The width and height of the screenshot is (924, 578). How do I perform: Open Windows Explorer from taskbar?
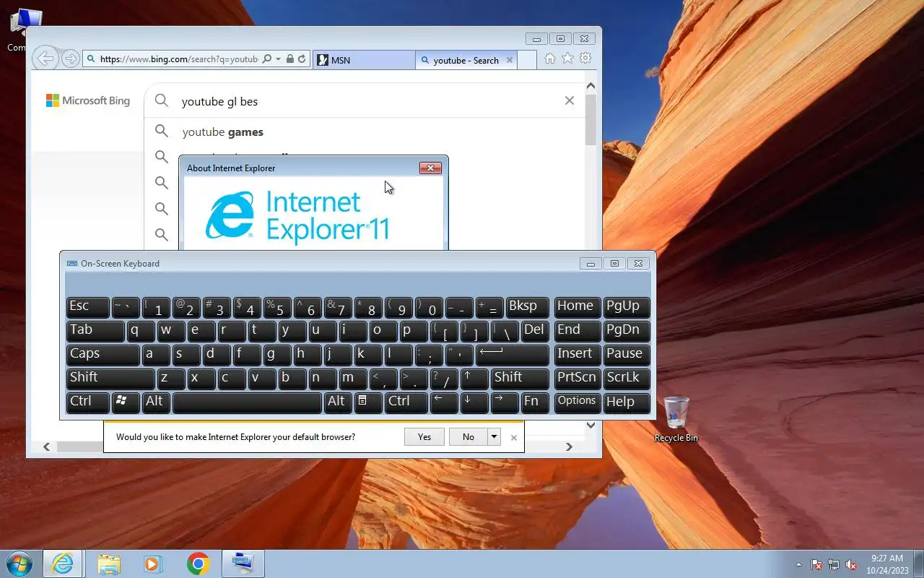pos(108,564)
